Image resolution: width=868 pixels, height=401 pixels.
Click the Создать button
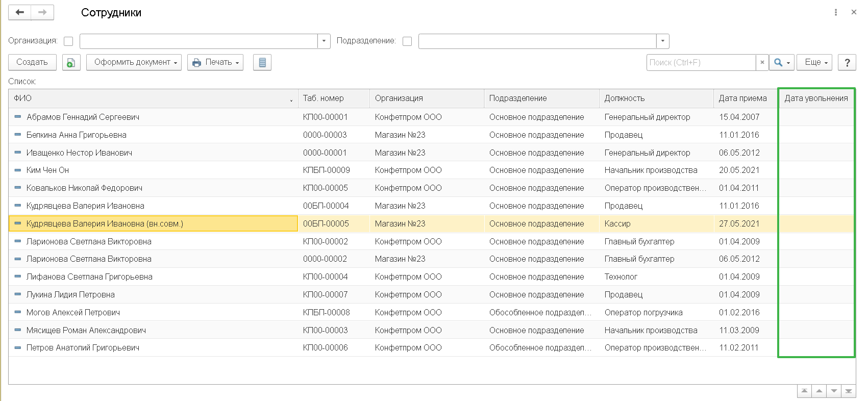click(32, 62)
